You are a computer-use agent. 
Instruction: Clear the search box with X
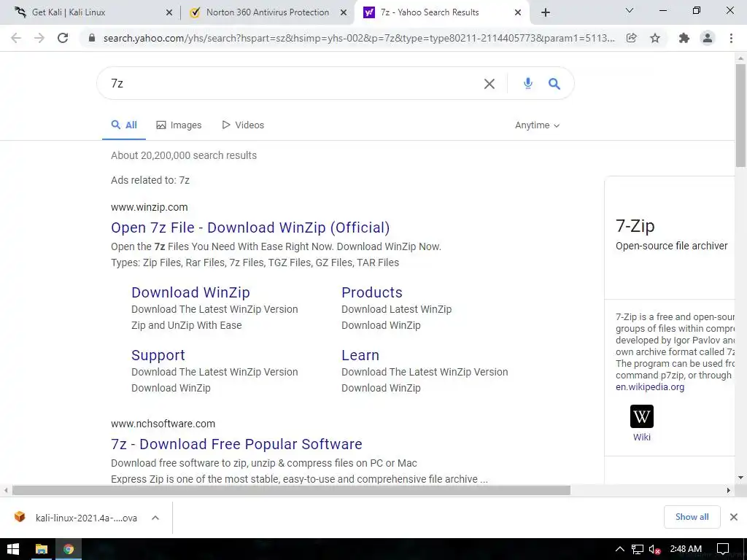pos(489,84)
